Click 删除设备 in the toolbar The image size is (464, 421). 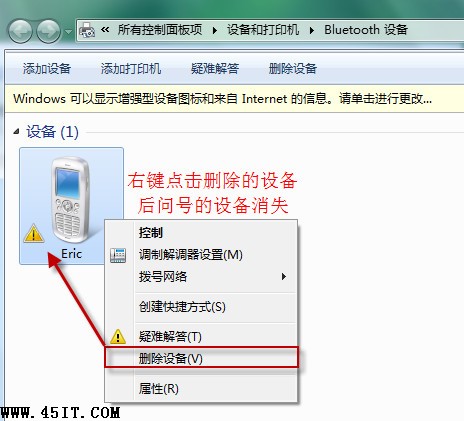(x=293, y=69)
